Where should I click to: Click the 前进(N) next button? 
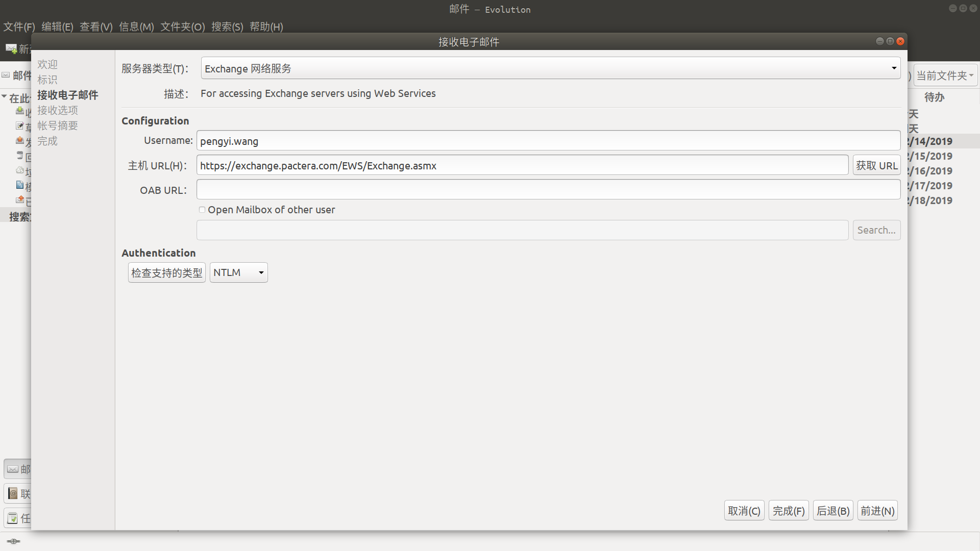877,511
